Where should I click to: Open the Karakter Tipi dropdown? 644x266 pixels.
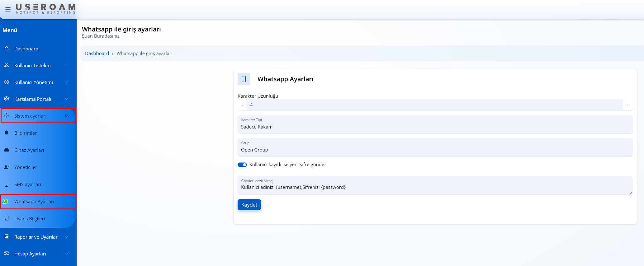coord(435,124)
